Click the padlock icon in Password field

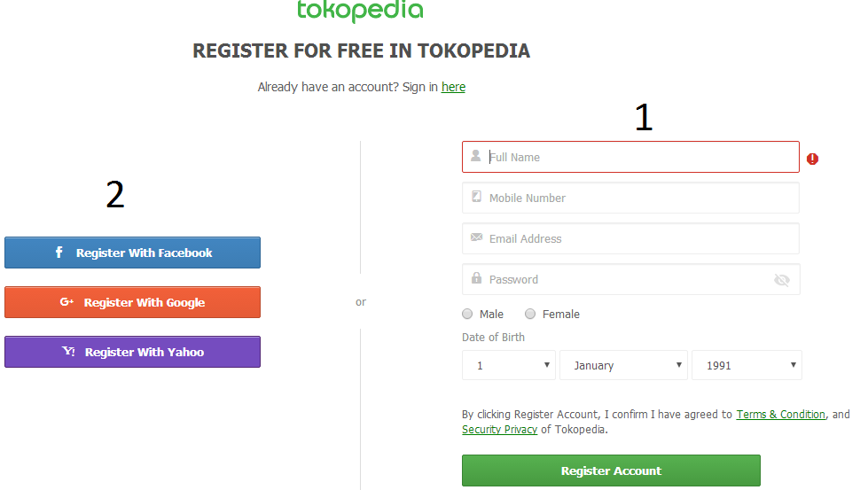pos(476,278)
